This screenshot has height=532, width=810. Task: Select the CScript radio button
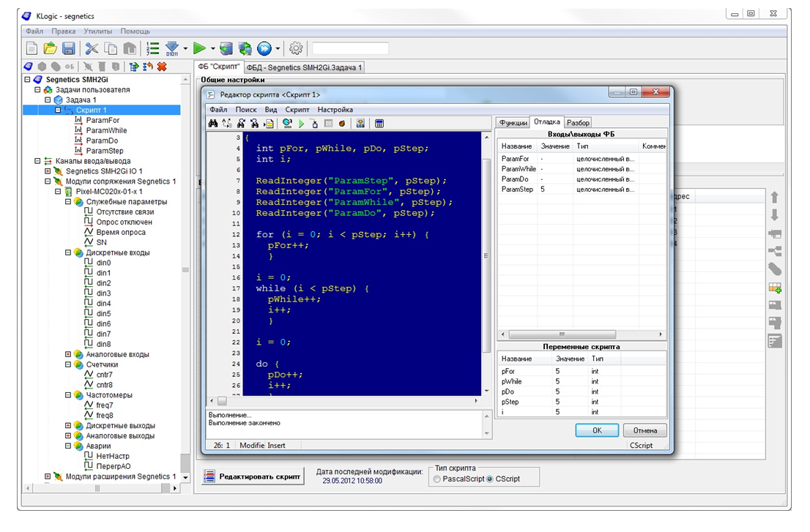point(490,479)
